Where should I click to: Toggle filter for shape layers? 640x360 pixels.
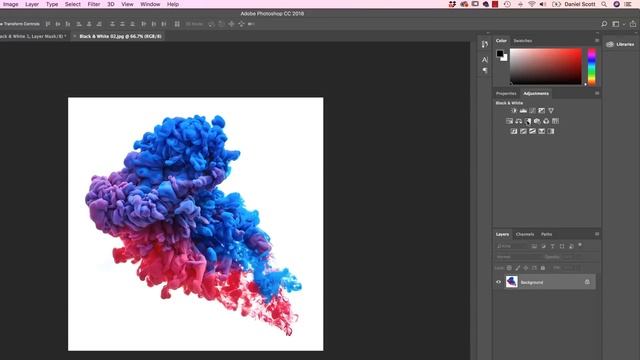(562, 246)
